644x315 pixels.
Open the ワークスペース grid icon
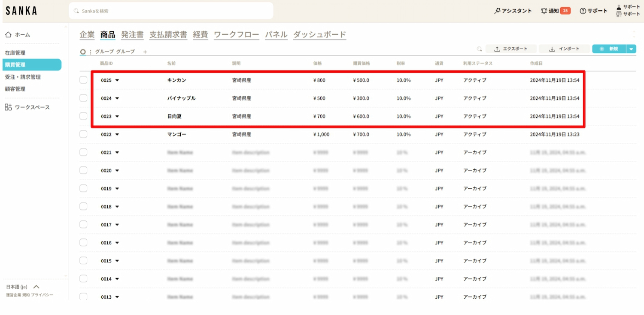coord(8,107)
